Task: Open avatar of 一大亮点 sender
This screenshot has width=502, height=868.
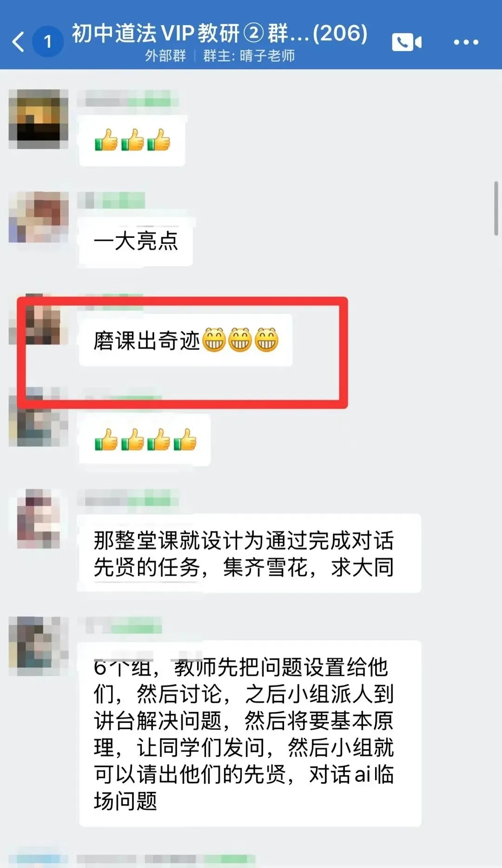Action: coord(39,217)
